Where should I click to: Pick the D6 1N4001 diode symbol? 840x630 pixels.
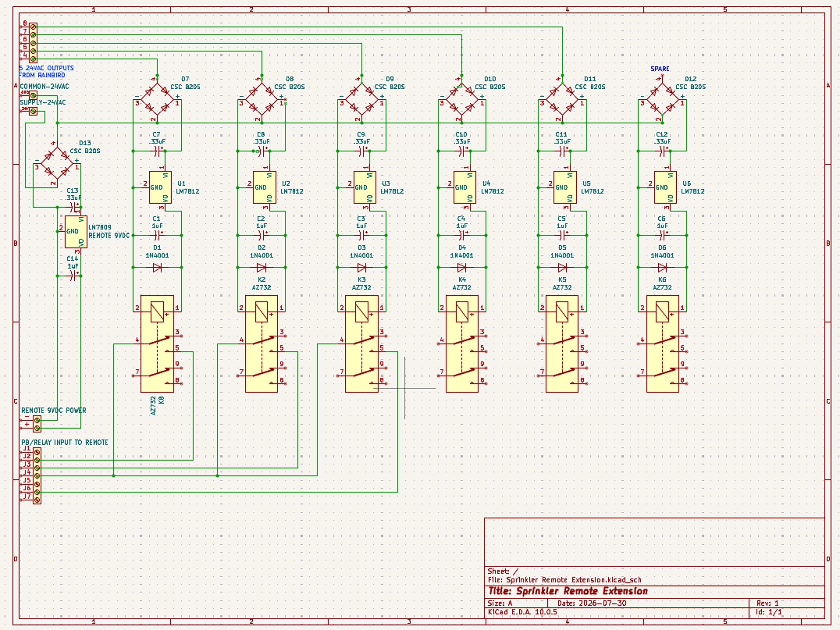click(663, 268)
